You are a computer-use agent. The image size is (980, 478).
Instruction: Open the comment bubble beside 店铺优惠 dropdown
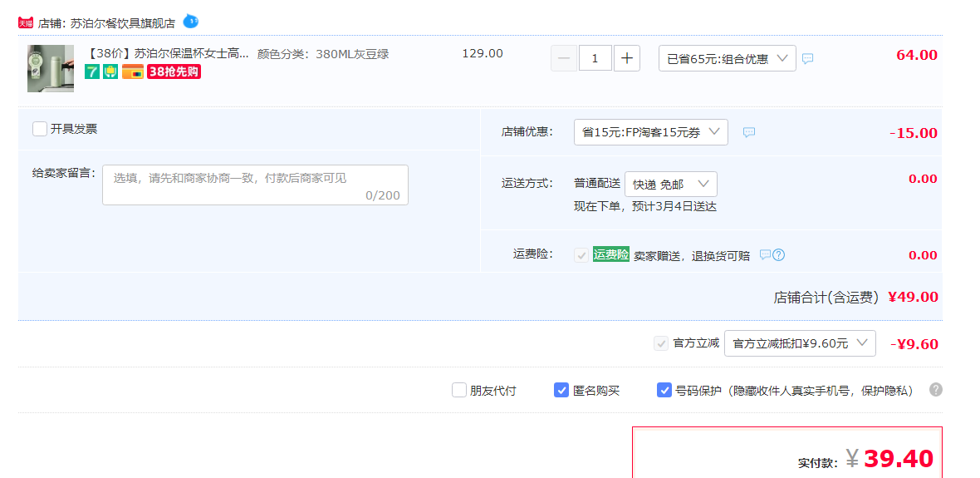(x=749, y=133)
